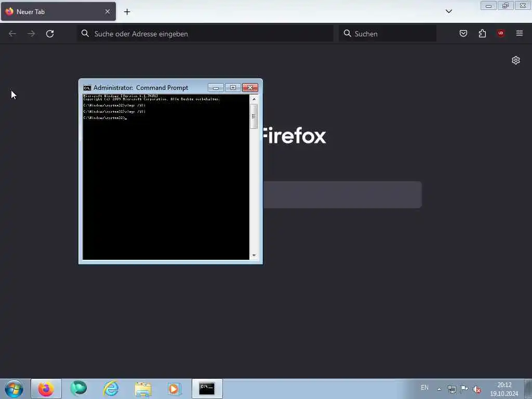Viewport: 532px width, 399px height.
Task: Click Command Prompt taskbar button
Action: click(207, 389)
